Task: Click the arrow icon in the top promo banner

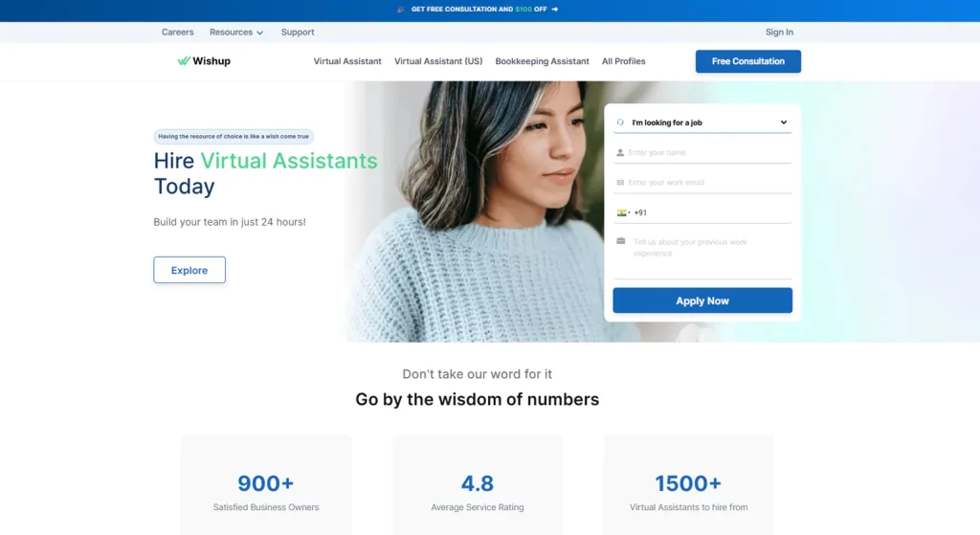Action: point(554,10)
